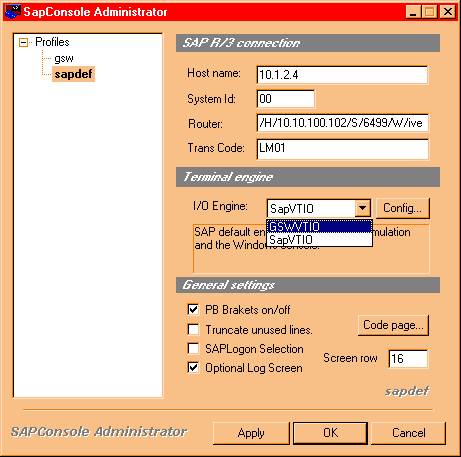Confirm settings with the OK button
Image resolution: width=461 pixels, height=457 pixels.
pyautogui.click(x=330, y=433)
